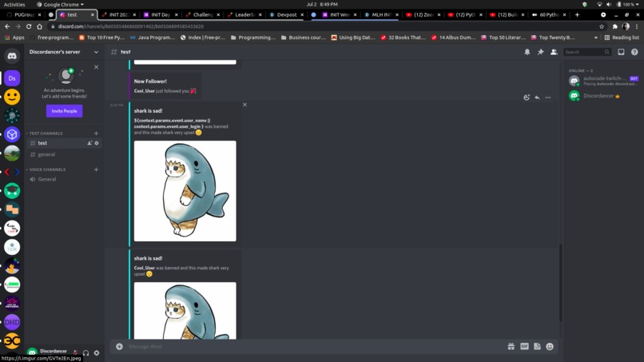Open the yellow smiley face server
The image size is (644, 362).
[12, 97]
